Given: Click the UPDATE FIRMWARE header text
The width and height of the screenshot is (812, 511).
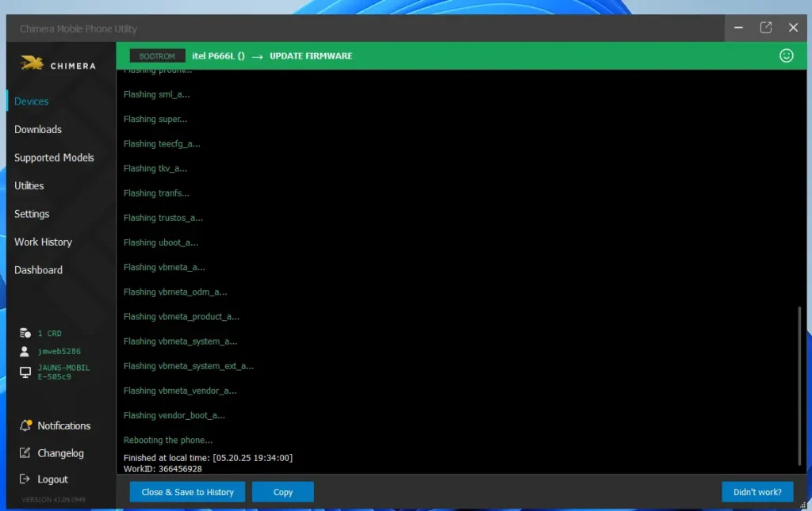Looking at the screenshot, I should click(x=311, y=56).
